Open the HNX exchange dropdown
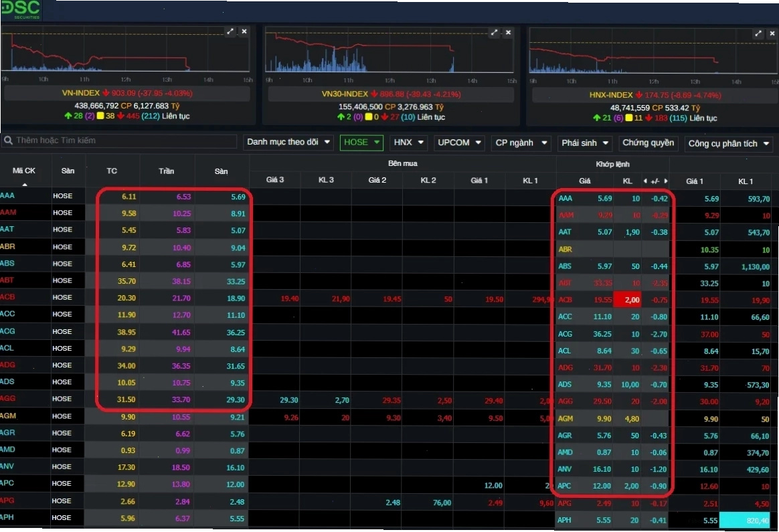Screen dimensions: 779x532 408,143
